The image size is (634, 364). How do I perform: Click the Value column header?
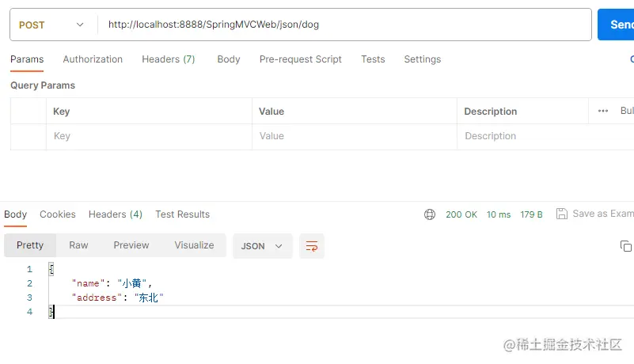[271, 112]
